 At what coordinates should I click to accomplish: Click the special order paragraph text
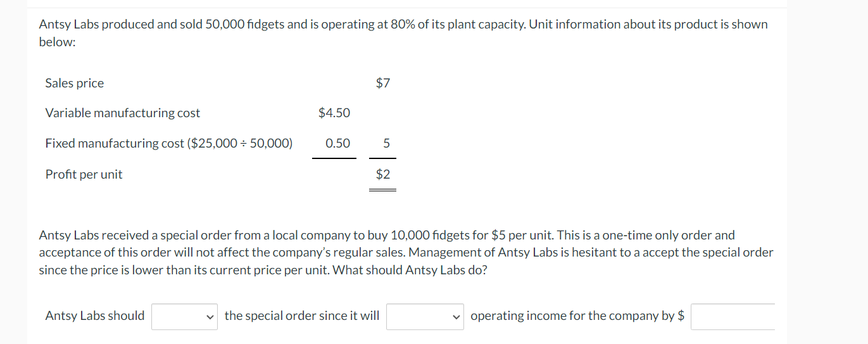coord(405,253)
